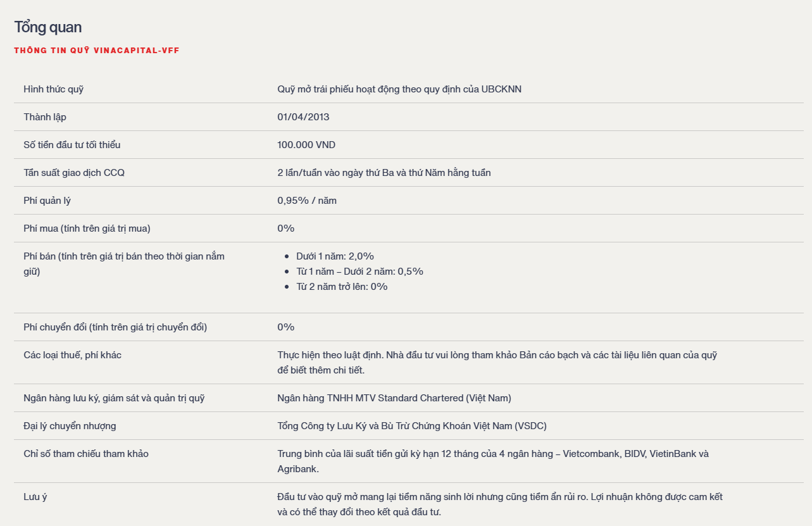
Task: Click the 100.000 VND minimum investment value
Action: (x=306, y=145)
